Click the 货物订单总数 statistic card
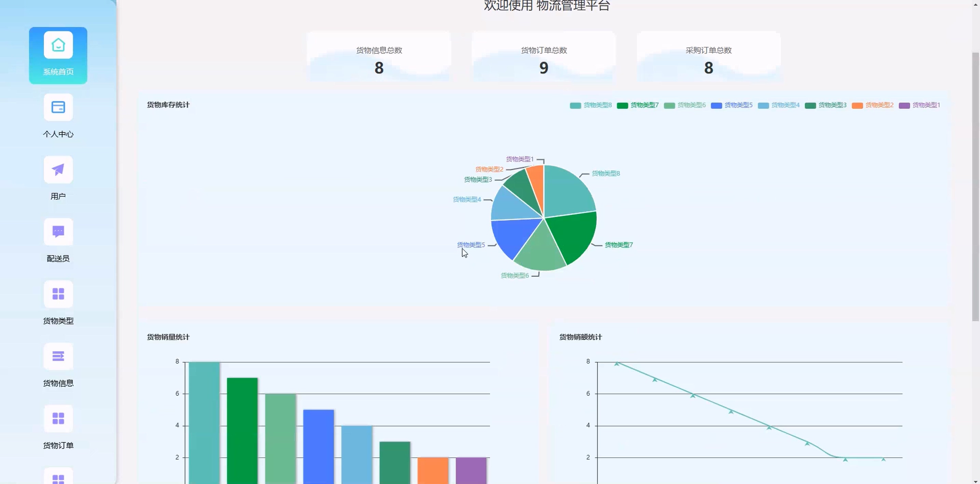 544,57
